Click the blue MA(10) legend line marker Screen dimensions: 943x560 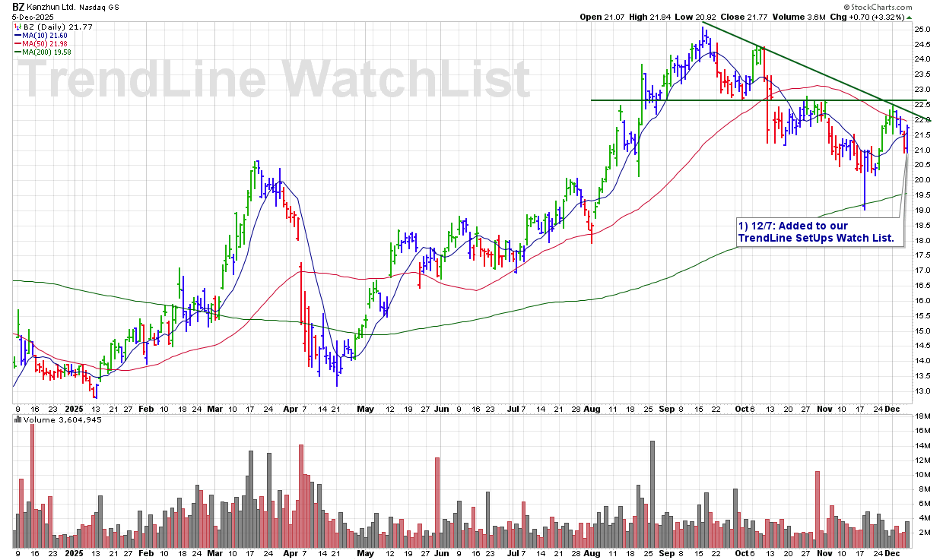(17, 35)
